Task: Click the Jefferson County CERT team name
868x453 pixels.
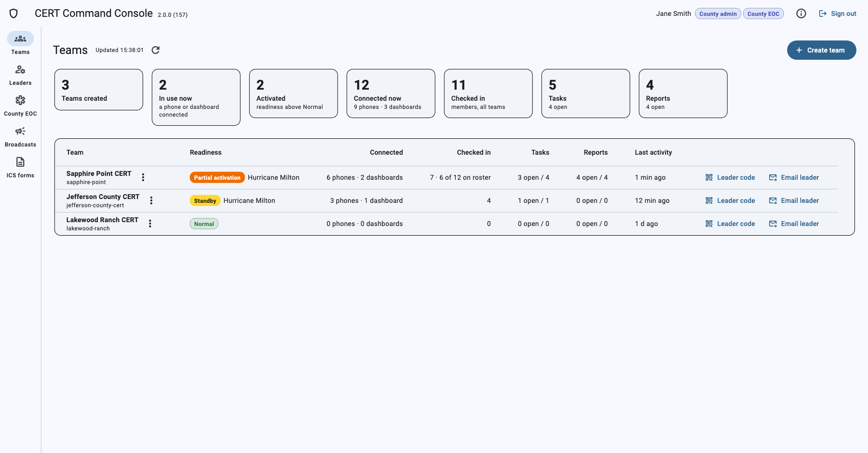Action: 103,197
